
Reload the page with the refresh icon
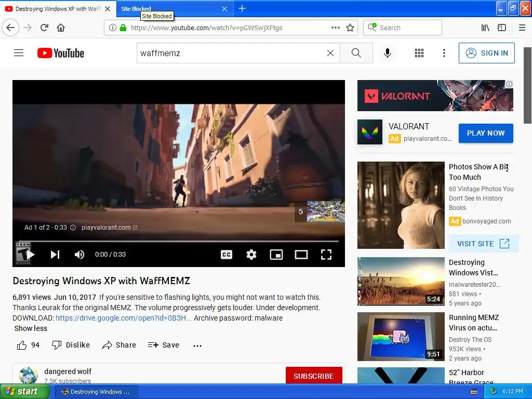[x=44, y=28]
